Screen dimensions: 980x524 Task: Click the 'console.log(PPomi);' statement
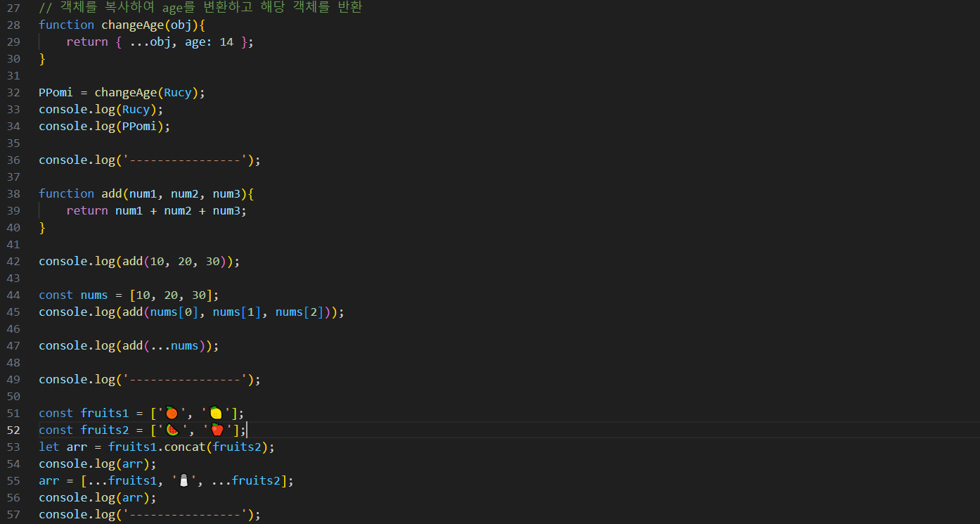(105, 126)
